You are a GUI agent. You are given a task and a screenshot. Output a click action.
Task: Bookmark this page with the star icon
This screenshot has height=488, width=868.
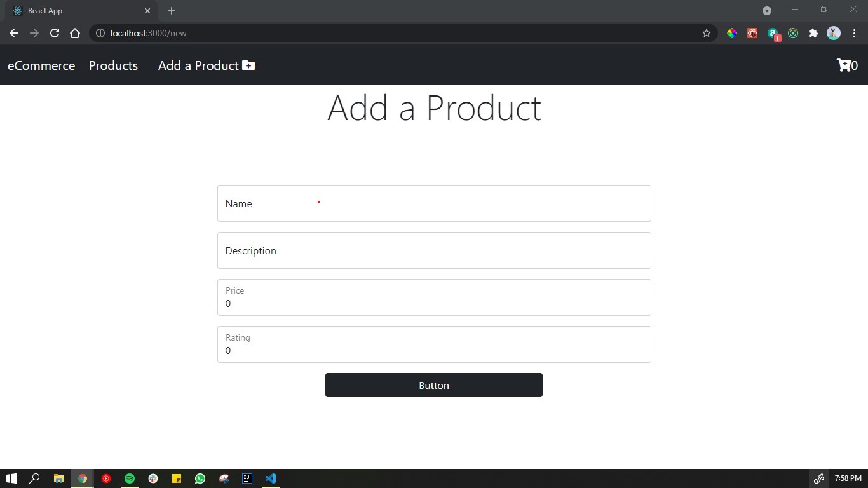706,33
